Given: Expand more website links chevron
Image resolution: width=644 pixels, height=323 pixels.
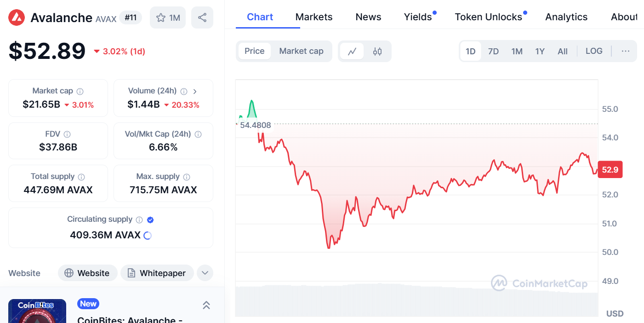Looking at the screenshot, I should click(x=205, y=273).
